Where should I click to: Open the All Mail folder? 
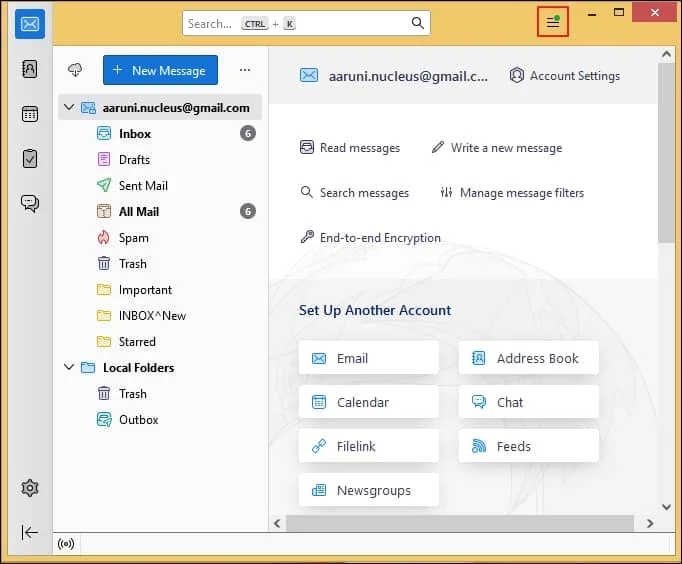pyautogui.click(x=160, y=212)
